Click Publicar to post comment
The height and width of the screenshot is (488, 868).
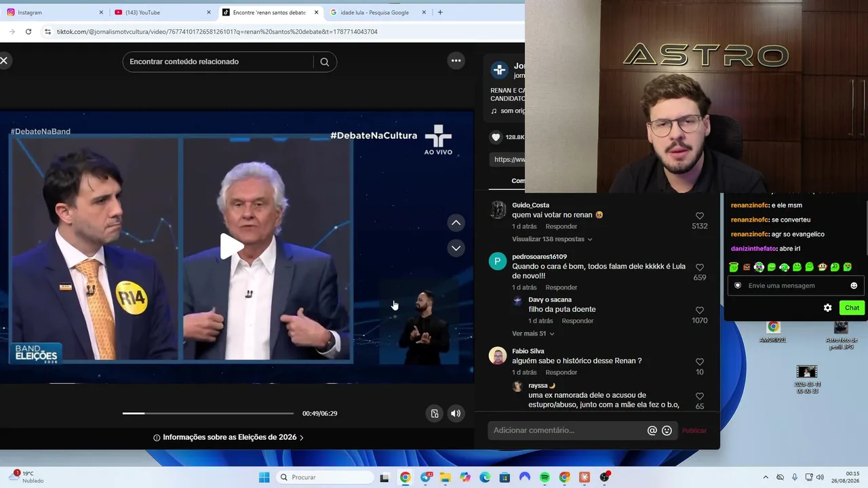click(694, 430)
